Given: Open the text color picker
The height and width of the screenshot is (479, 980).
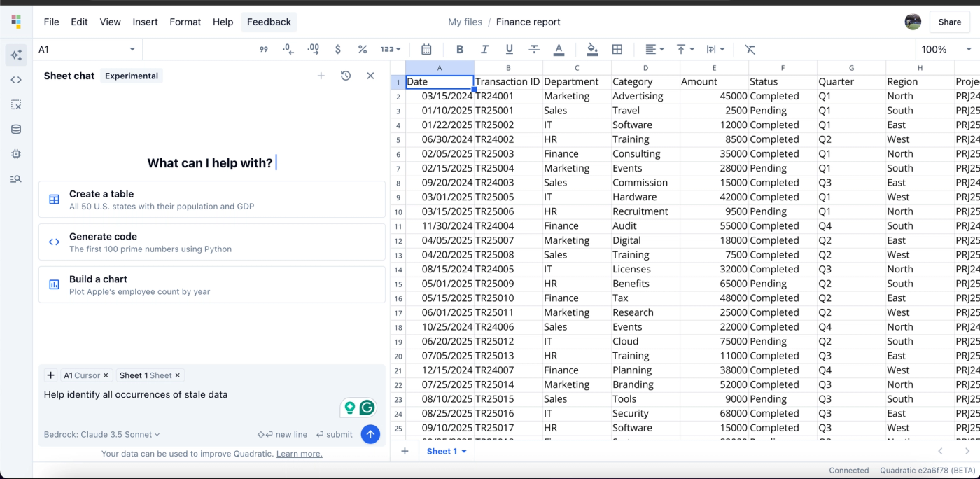Looking at the screenshot, I should [560, 49].
